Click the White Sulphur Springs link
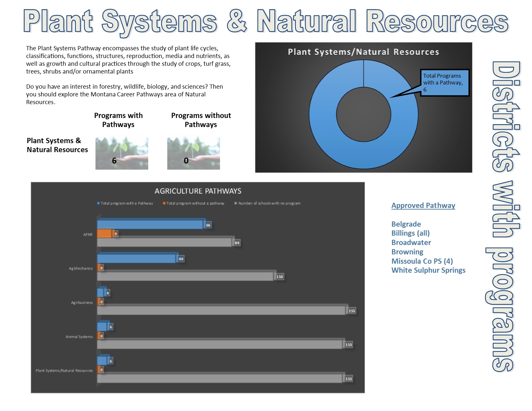Viewport: 532px width, 411px height. (428, 270)
